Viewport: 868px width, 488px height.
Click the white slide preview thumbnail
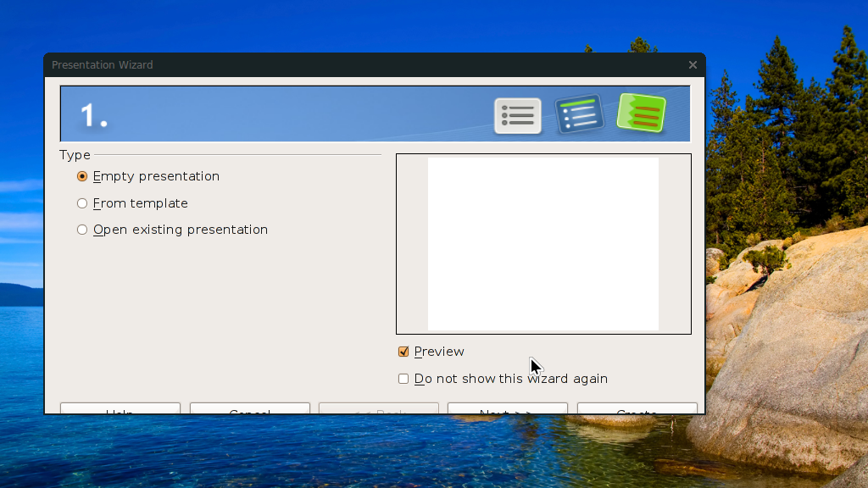click(543, 244)
